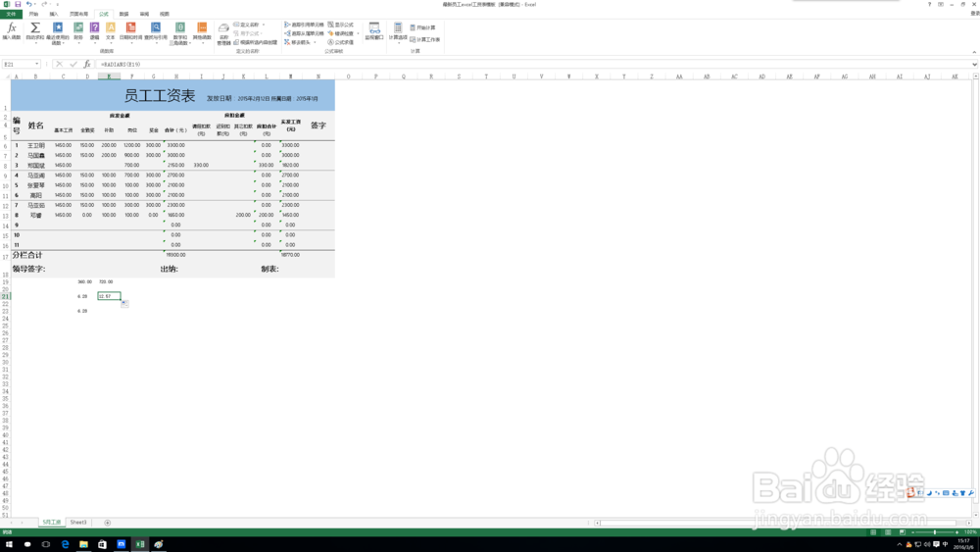Click the Undo arrow in quick access toolbar

pyautogui.click(x=28, y=4)
